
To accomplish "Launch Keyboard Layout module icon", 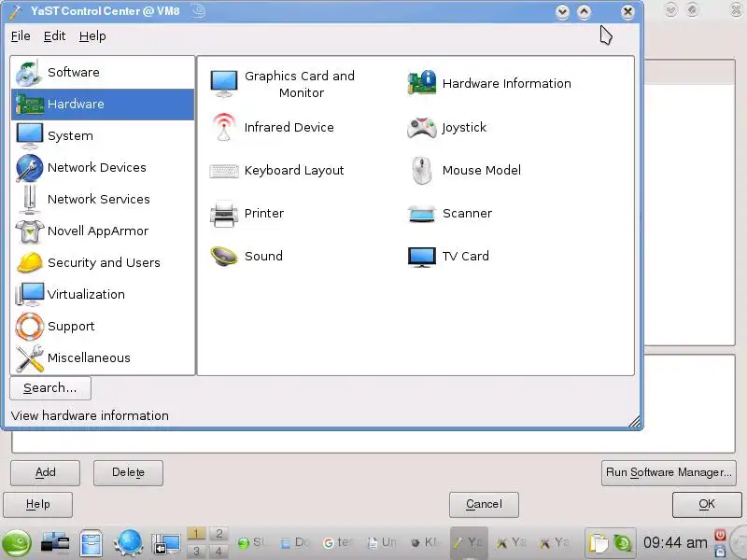I will 224,171.
